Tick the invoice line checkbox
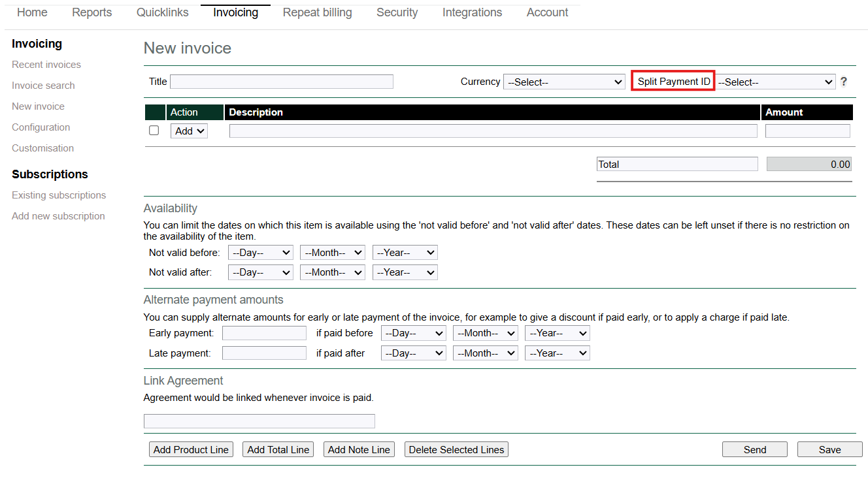The height and width of the screenshot is (478, 868). tap(154, 130)
